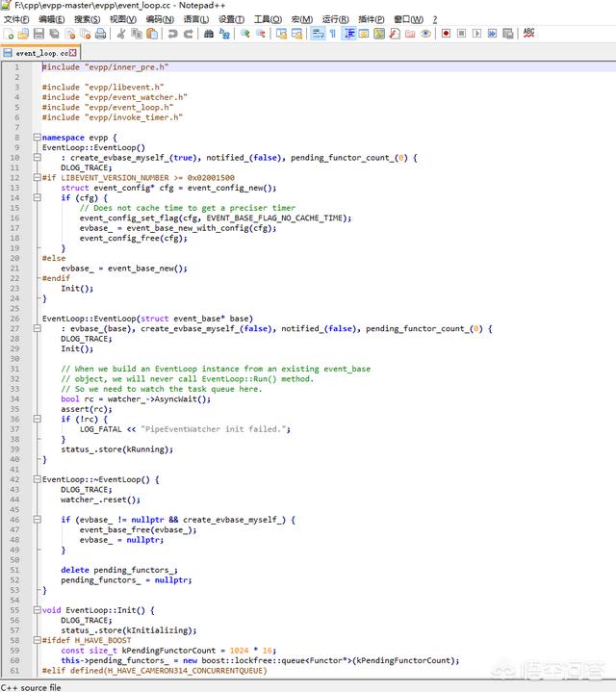The height and width of the screenshot is (692, 616).
Task: Collapse the fold marker at line 27
Action: (x=38, y=329)
